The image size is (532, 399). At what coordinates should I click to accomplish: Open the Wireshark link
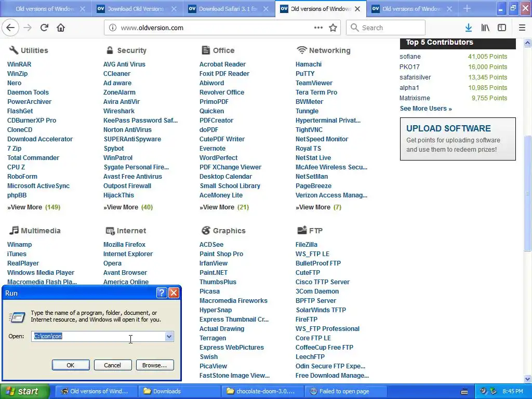pos(119,111)
